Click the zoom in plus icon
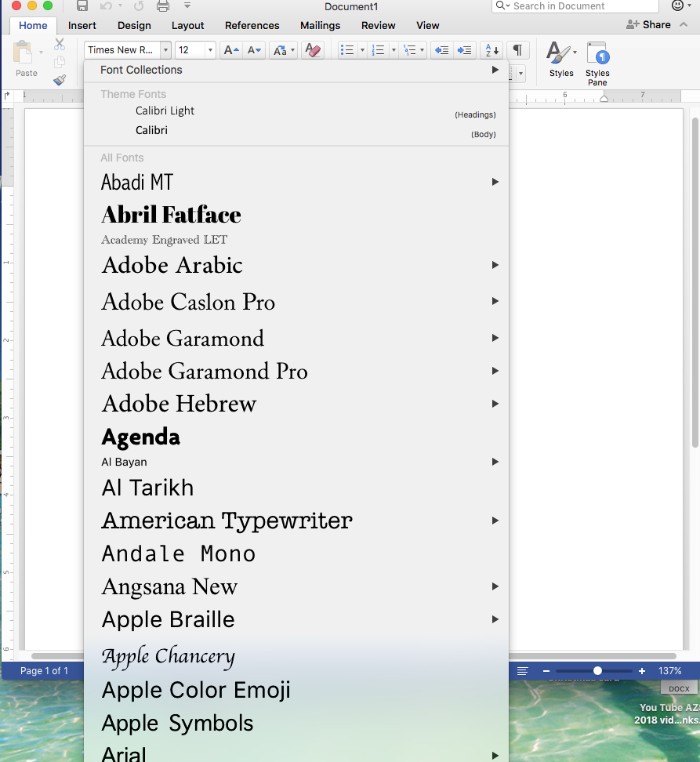 click(x=642, y=671)
